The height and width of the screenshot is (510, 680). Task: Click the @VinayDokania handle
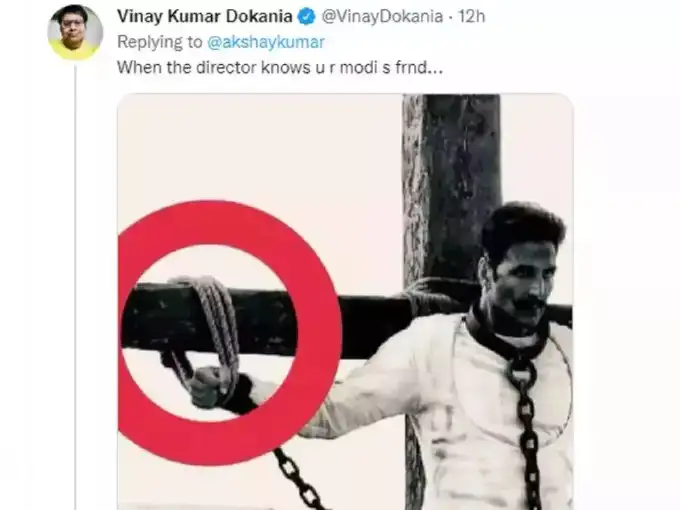click(x=370, y=17)
